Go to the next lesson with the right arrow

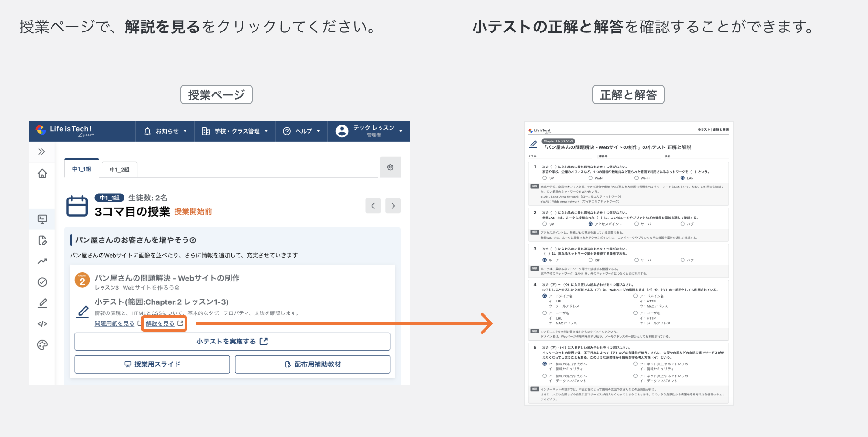click(393, 206)
